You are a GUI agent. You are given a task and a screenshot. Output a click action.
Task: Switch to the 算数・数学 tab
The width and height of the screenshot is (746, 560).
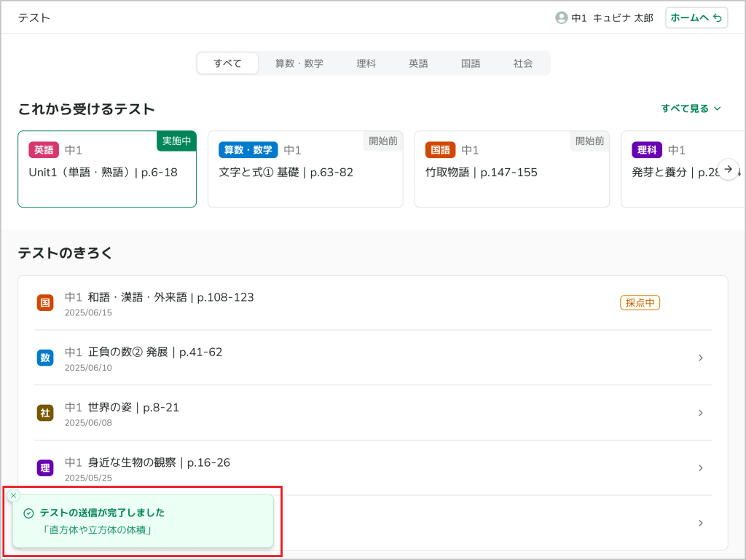click(x=299, y=63)
